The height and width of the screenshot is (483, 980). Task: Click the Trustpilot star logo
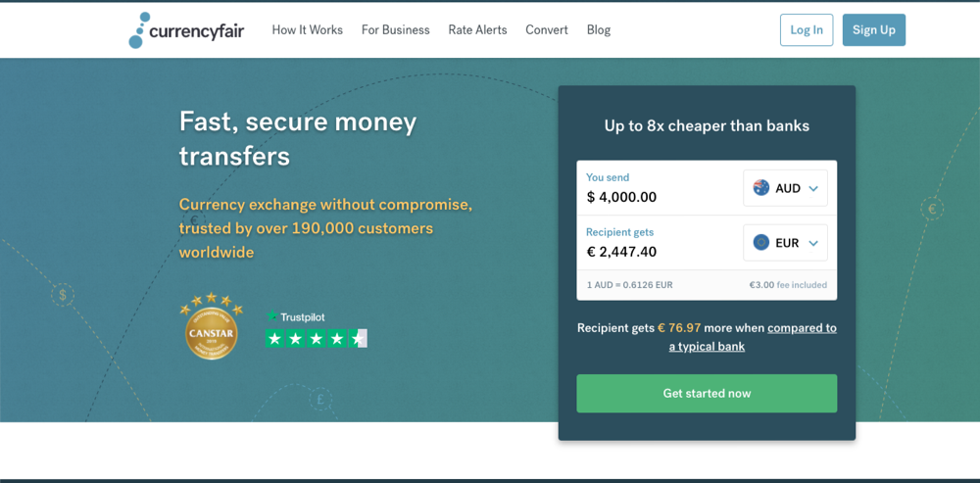[x=271, y=316]
